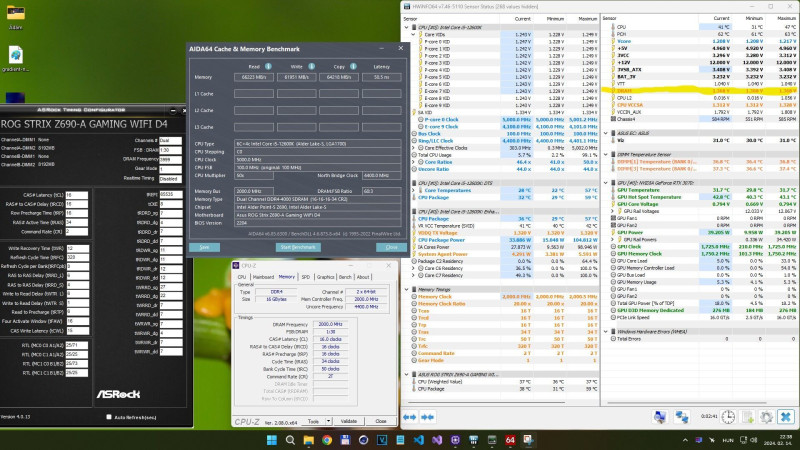Switch to the Mainboard tab in CPU-Z
Viewport: 800px width, 450px height.
pyautogui.click(x=263, y=277)
